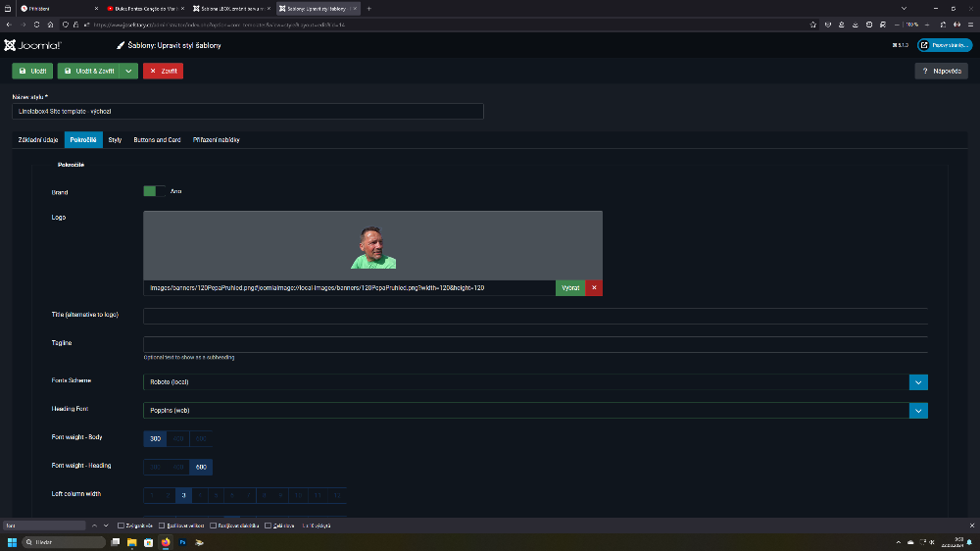The height and width of the screenshot is (551, 980).
Task: Click the green Uložit button
Action: (x=32, y=71)
